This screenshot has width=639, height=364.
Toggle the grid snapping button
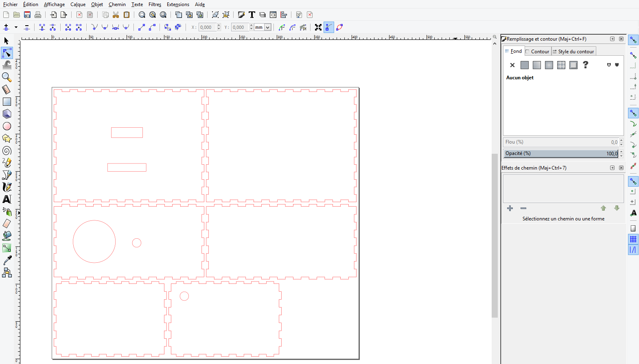pos(633,239)
